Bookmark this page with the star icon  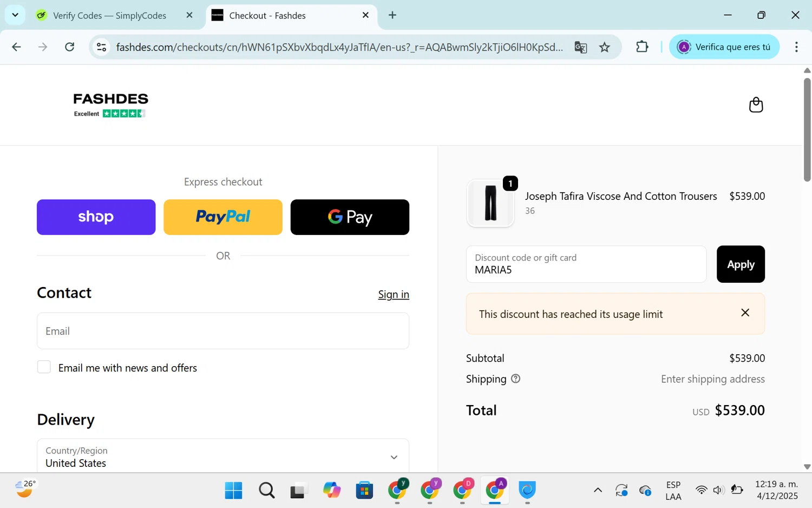[605, 47]
